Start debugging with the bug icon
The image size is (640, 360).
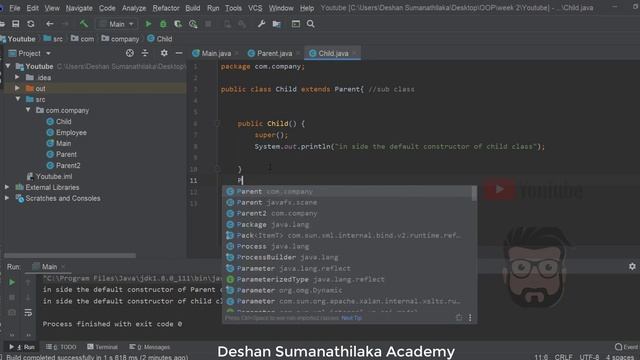tap(163, 24)
